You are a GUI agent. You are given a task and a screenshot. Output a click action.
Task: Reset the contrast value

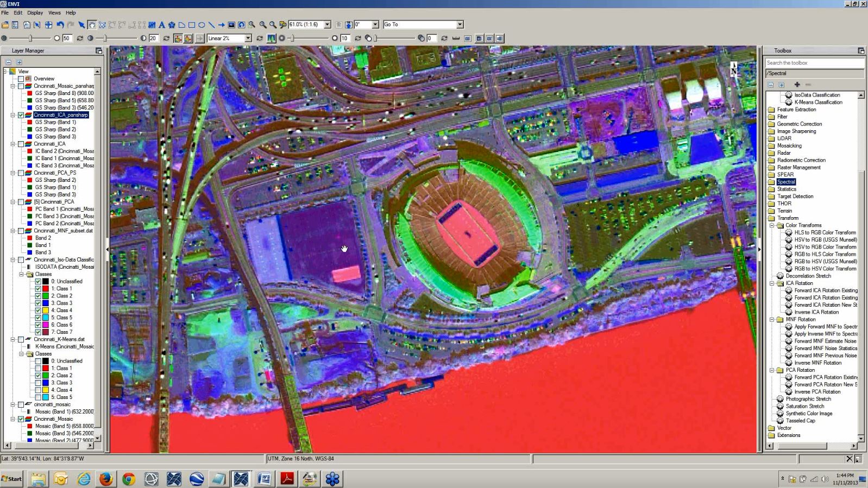coord(166,39)
